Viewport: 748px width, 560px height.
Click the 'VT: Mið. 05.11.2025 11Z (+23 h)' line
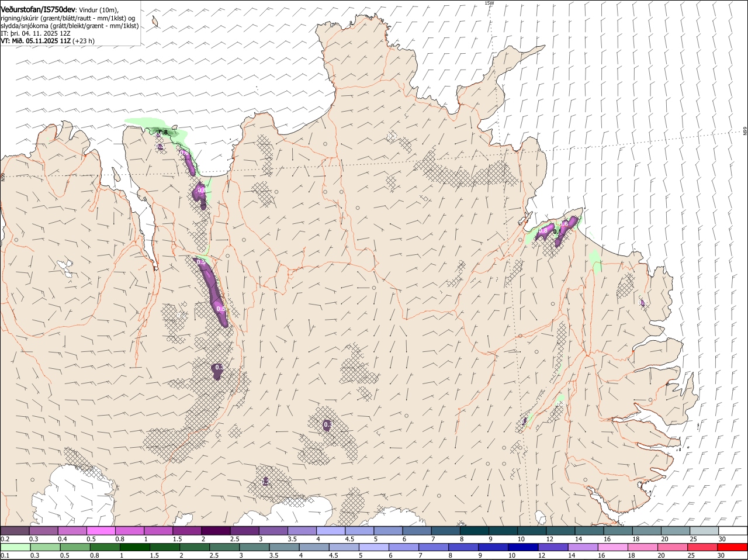click(x=47, y=41)
